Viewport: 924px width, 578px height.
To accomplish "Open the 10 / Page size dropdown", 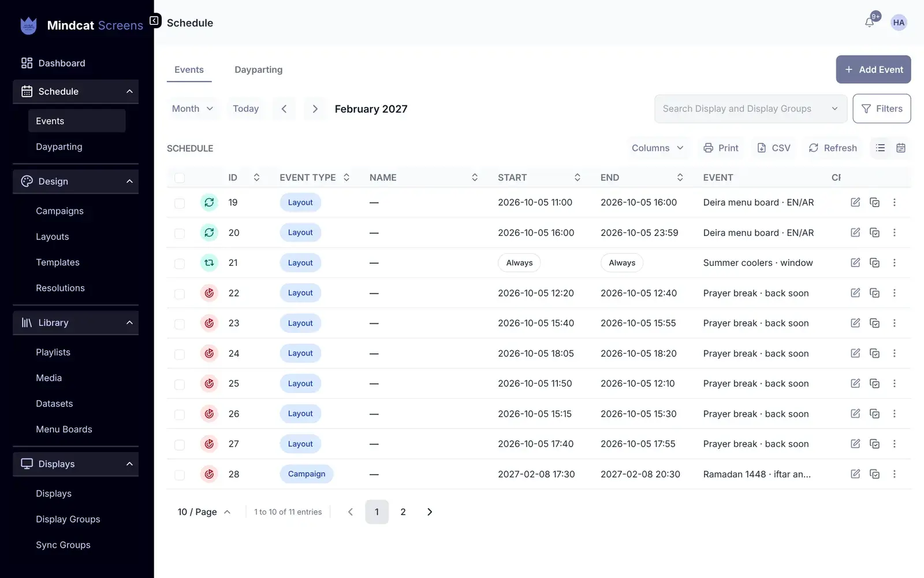I will click(x=204, y=512).
